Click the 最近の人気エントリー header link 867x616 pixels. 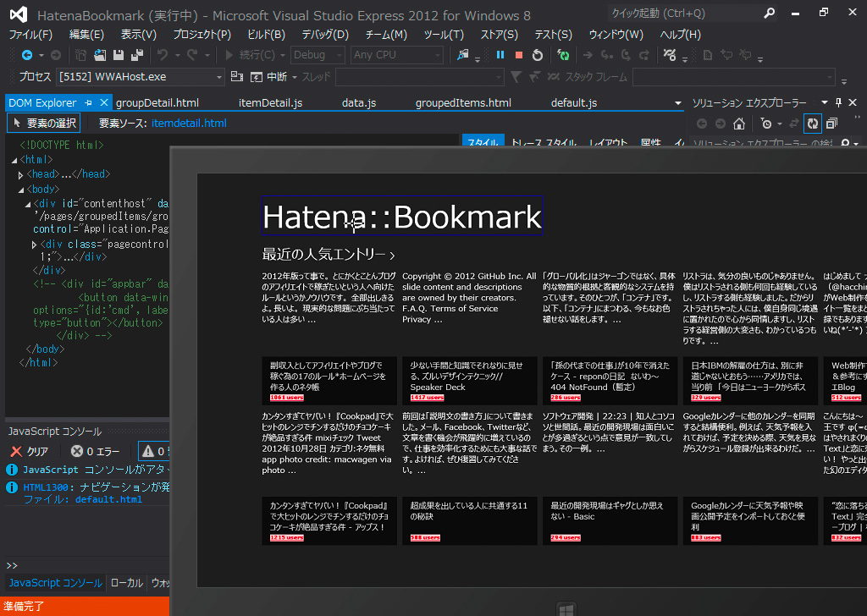pos(329,254)
